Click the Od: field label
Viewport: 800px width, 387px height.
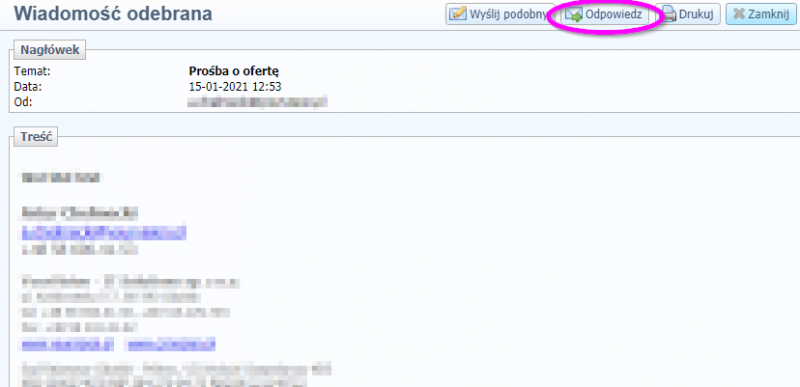coord(23,102)
